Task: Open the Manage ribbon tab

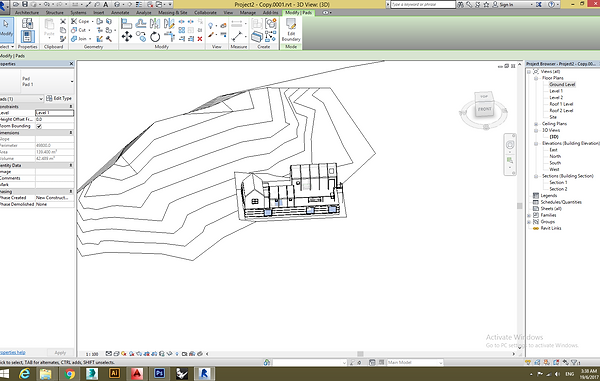Action: point(248,13)
